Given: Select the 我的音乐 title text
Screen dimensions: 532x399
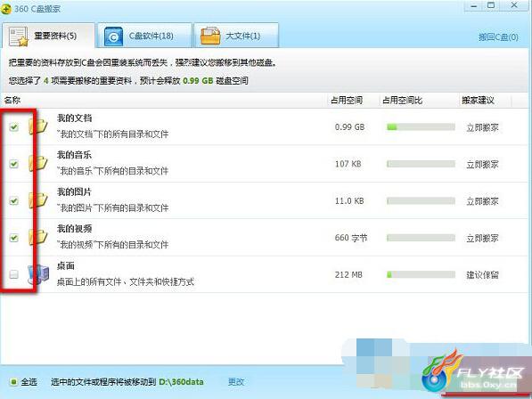Looking at the screenshot, I should (x=74, y=155).
